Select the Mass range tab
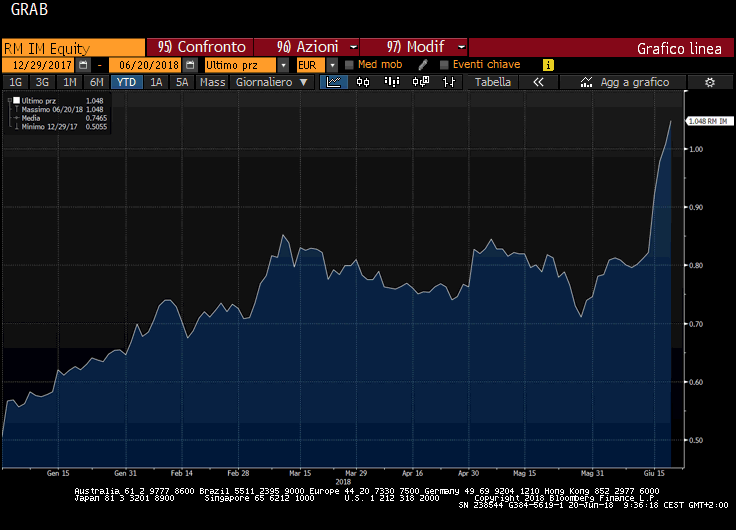This screenshot has height=530, width=736. [213, 82]
